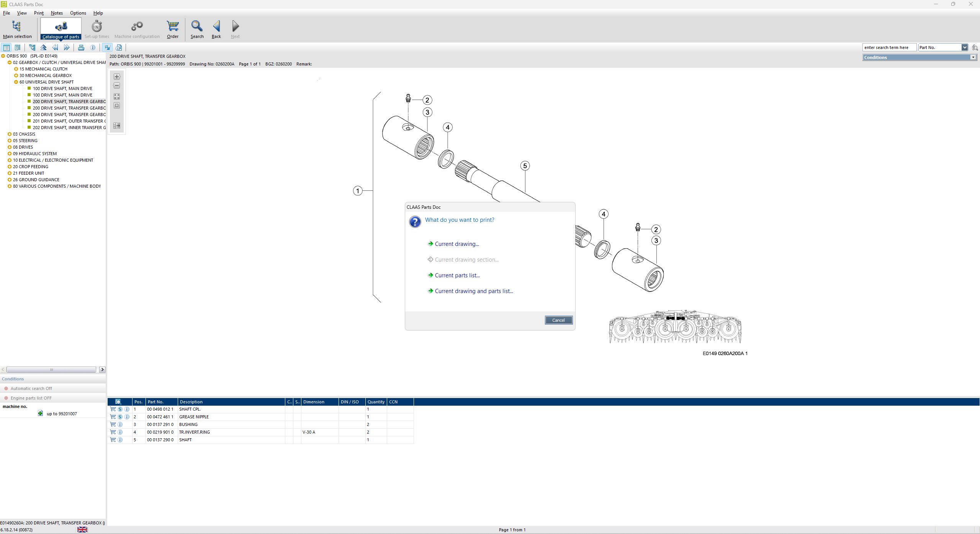Toggle the drawing-parts link icon
The width and height of the screenshot is (980, 534).
(107, 48)
